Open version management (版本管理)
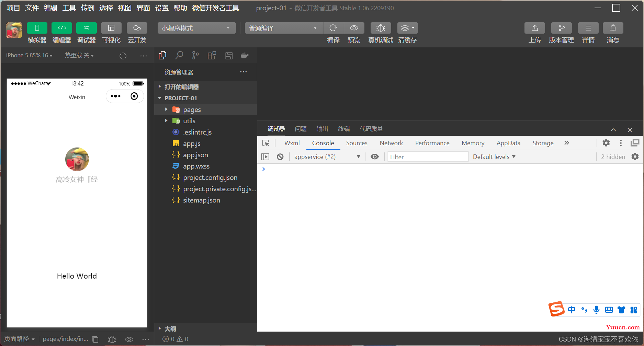Viewport: 644px width, 346px height. [562, 28]
